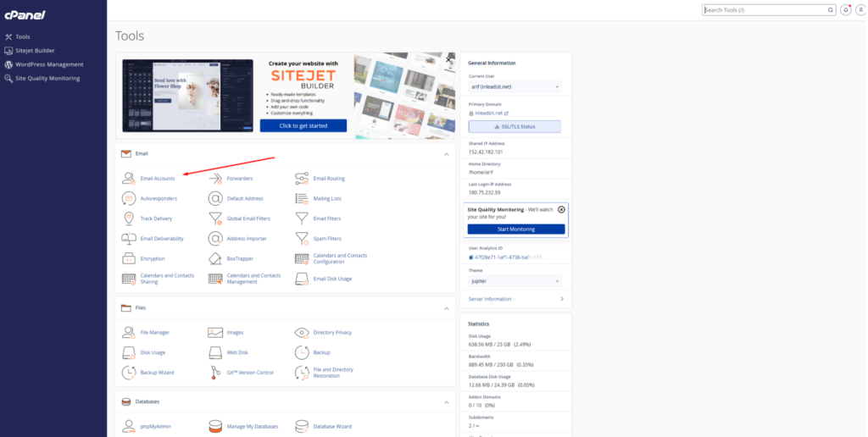Open the Git Version Control icon
The image size is (868, 437).
point(214,373)
